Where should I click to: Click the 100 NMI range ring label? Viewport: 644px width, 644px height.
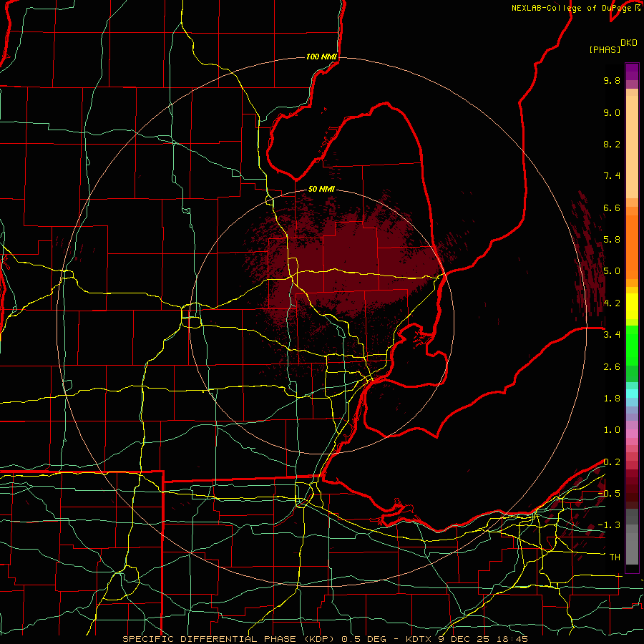(321, 57)
